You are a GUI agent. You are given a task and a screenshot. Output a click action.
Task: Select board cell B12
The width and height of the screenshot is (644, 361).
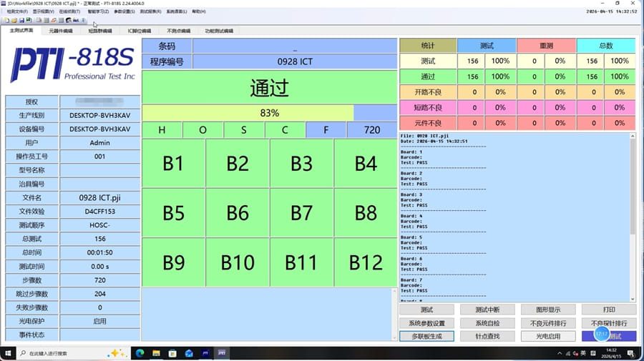pos(366,262)
